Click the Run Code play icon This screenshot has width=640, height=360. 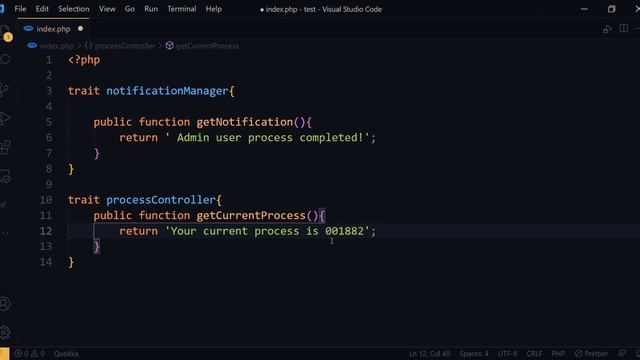607,29
